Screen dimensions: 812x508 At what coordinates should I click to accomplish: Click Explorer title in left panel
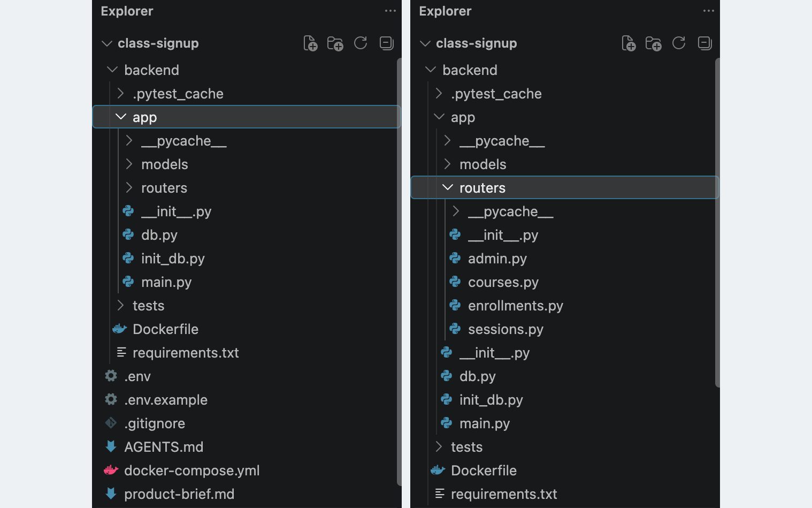127,11
